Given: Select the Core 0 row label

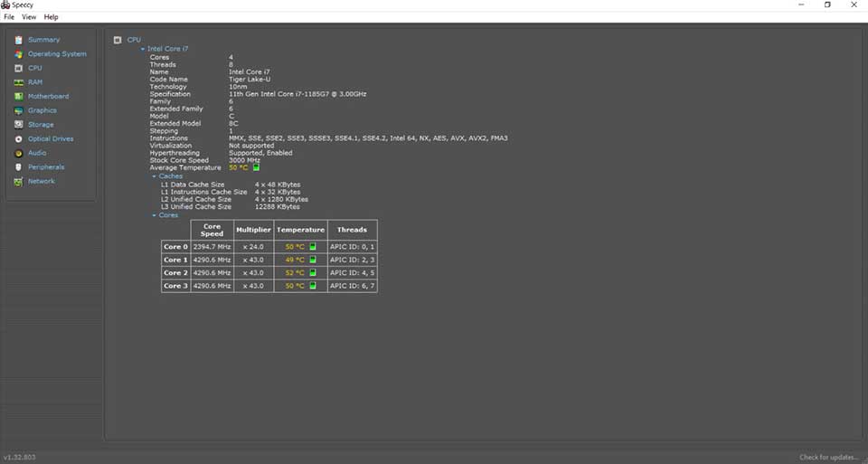Looking at the screenshot, I should pos(175,247).
